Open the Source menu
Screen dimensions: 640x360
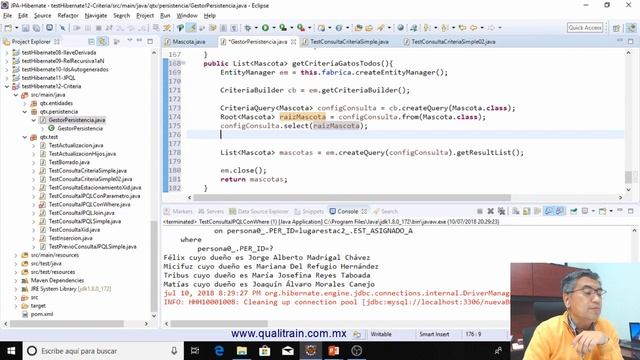coord(42,16)
